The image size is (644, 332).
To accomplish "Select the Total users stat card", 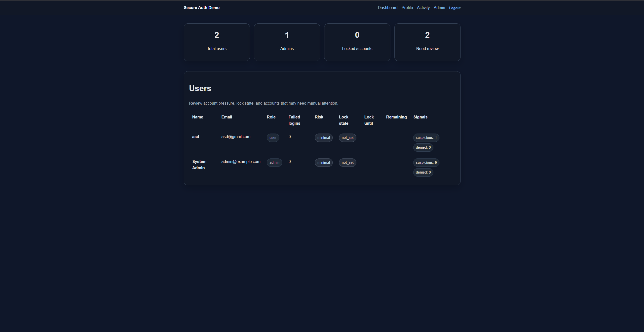I will 216,42.
